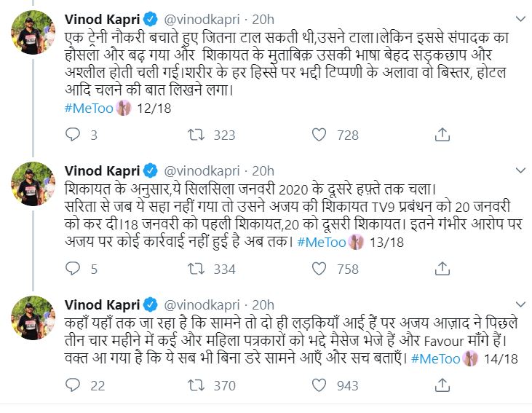Reply to the tweet numbered 12/18

pos(72,135)
